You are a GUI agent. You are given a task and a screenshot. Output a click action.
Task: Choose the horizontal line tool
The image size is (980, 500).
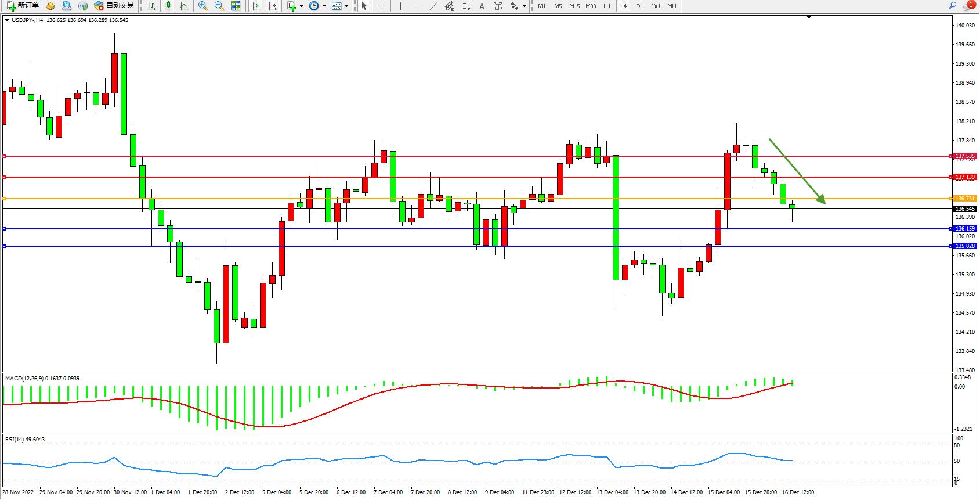[417, 6]
